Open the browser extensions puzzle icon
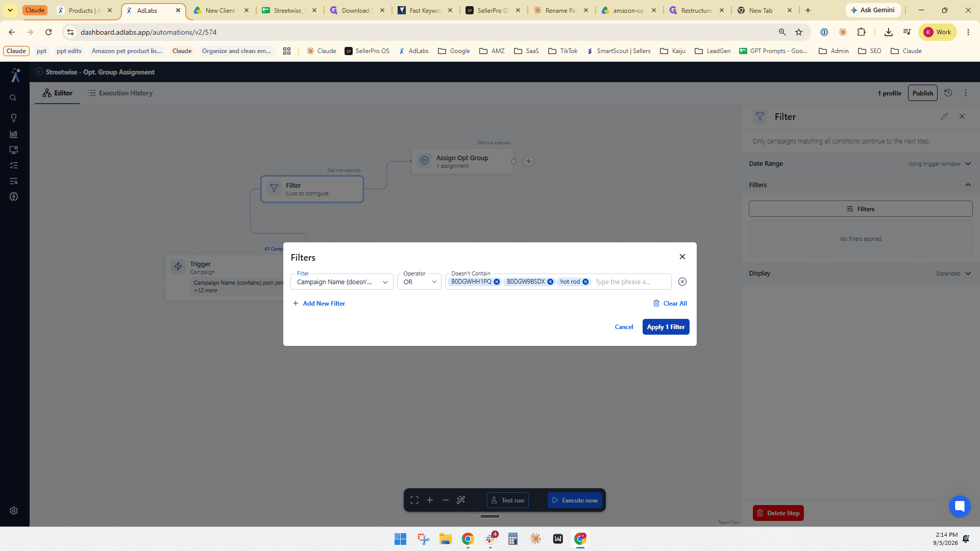 [862, 32]
